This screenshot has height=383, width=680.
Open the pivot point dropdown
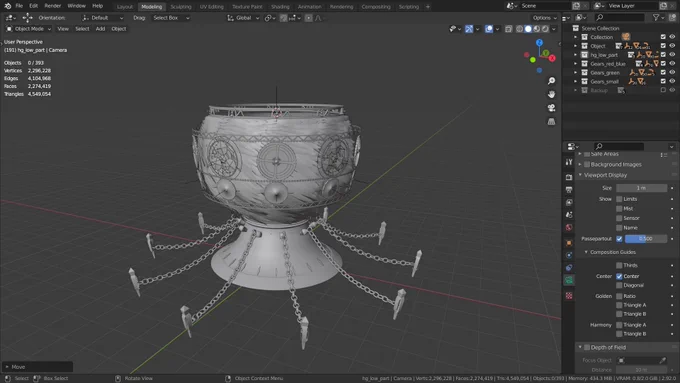pyautogui.click(x=270, y=18)
